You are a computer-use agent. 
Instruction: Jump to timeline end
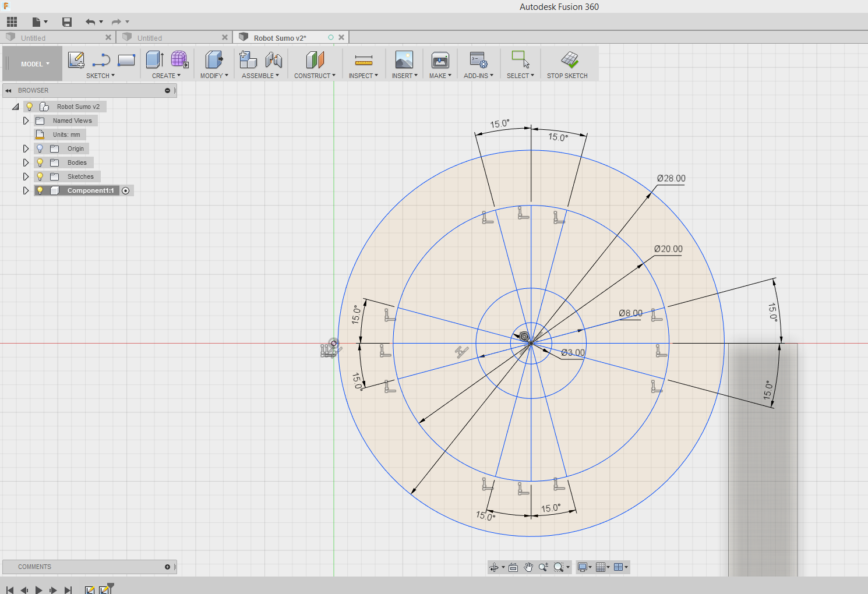tap(68, 590)
